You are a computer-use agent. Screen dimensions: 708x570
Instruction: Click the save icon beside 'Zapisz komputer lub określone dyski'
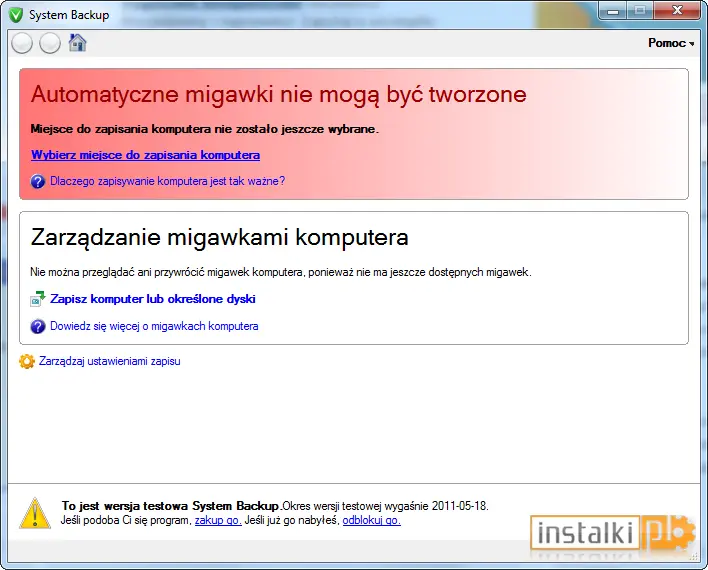[38, 299]
